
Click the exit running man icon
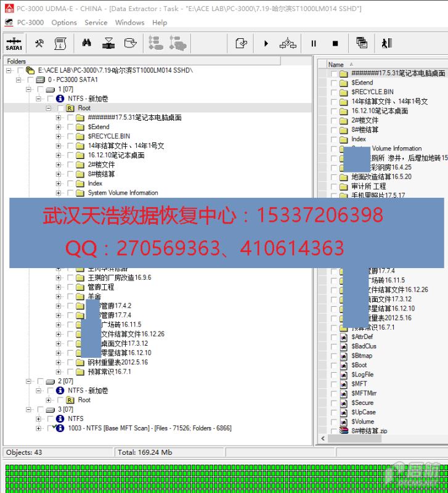[x=386, y=44]
